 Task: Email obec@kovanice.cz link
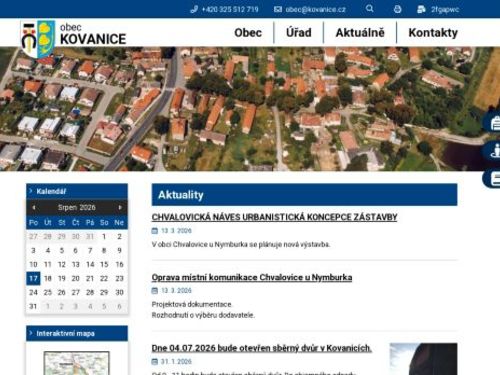coord(315,9)
